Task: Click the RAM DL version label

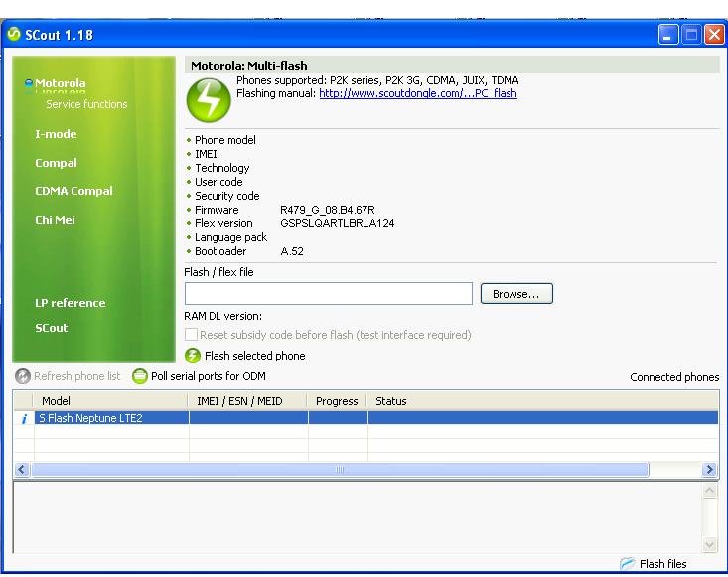Action: coord(222,316)
